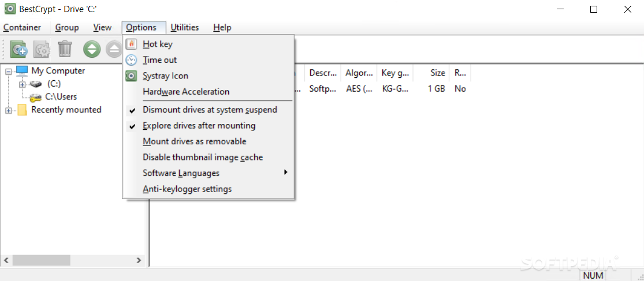Sort by the Key generator column header
This screenshot has width=644, height=281.
tap(395, 73)
